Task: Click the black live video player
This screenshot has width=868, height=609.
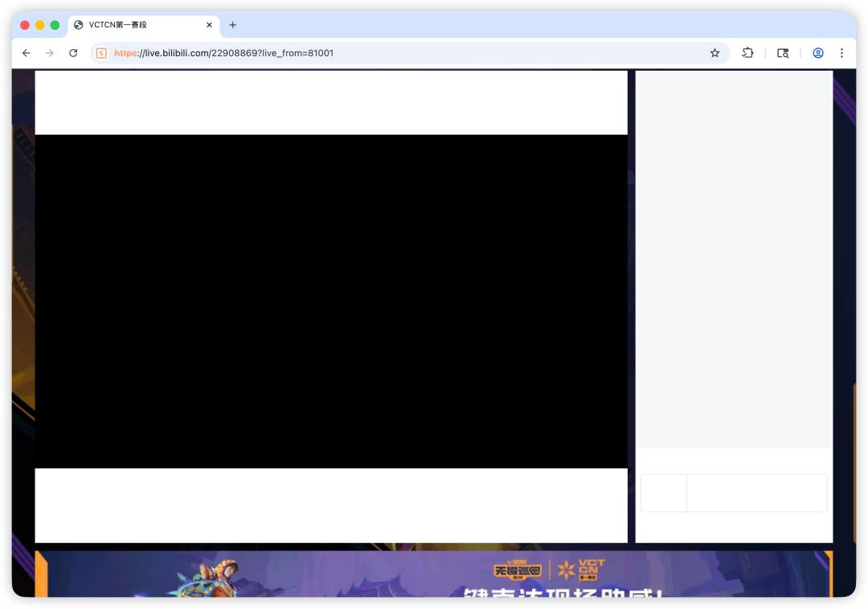Action: [331, 301]
